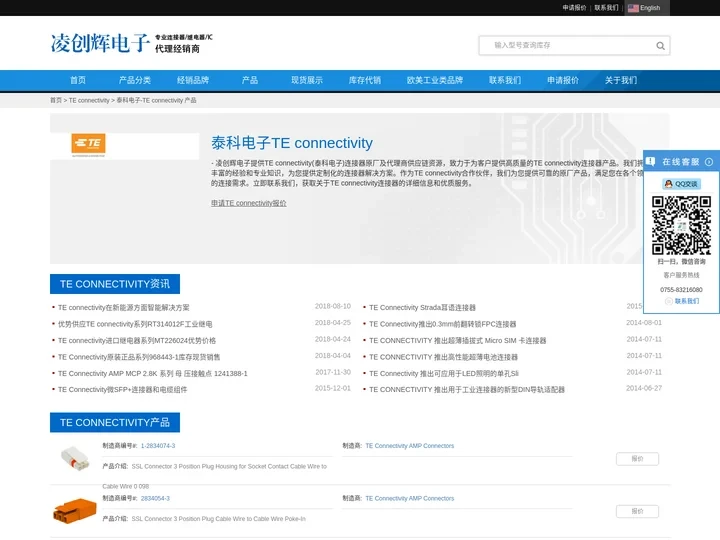Open news about RT314012F工业继电
This screenshot has width=720, height=540.
(135, 324)
